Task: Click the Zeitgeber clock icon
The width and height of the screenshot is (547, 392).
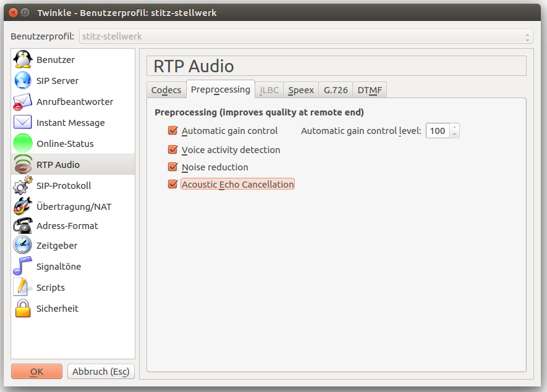Action: click(x=23, y=245)
